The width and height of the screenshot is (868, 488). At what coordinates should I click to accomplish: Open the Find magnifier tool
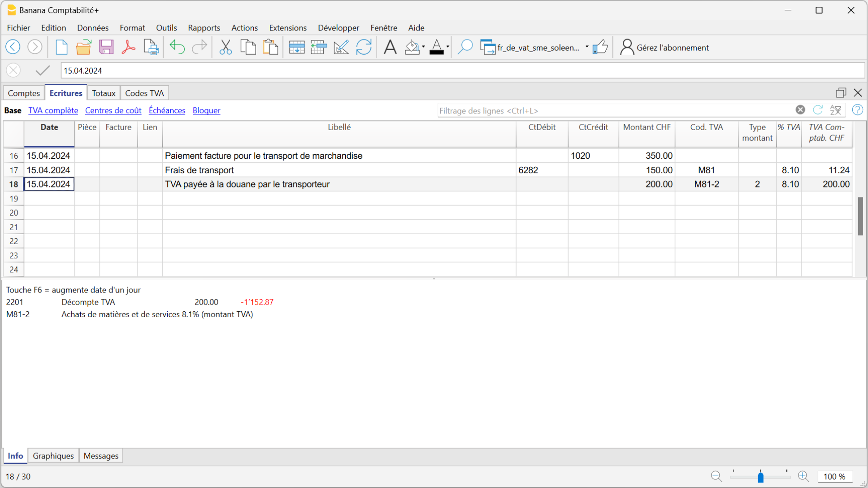[465, 47]
